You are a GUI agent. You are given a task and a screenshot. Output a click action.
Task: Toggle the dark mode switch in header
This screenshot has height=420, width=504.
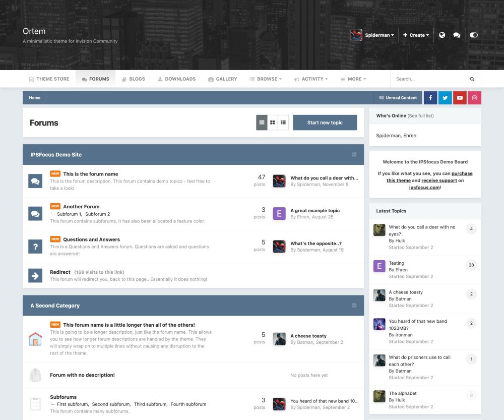(x=473, y=35)
